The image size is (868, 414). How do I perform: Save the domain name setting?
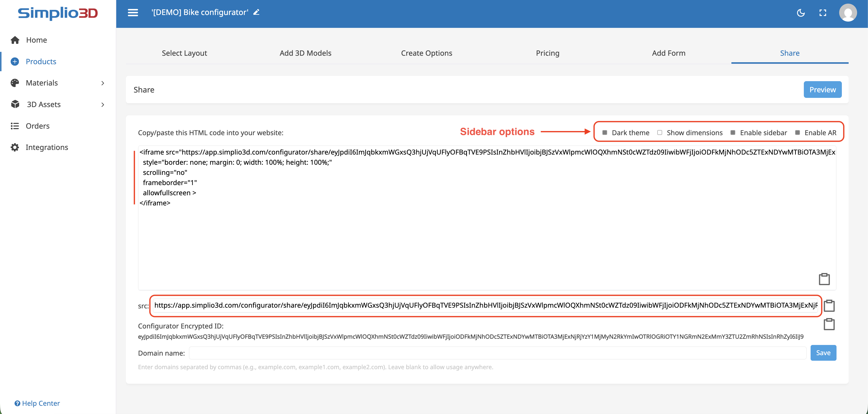(x=823, y=353)
